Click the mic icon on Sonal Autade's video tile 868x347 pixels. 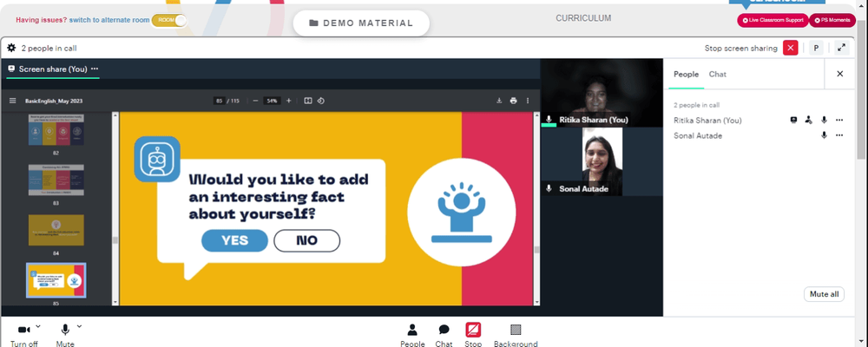(549, 189)
